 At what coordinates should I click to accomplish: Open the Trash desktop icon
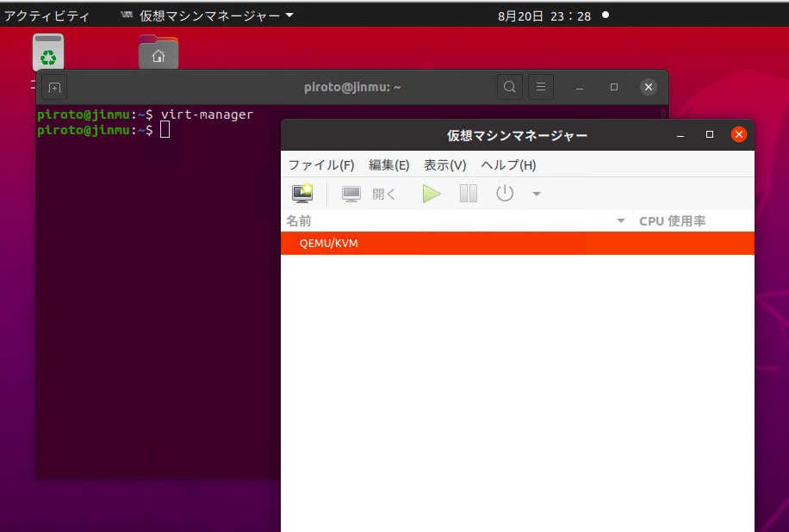48,53
